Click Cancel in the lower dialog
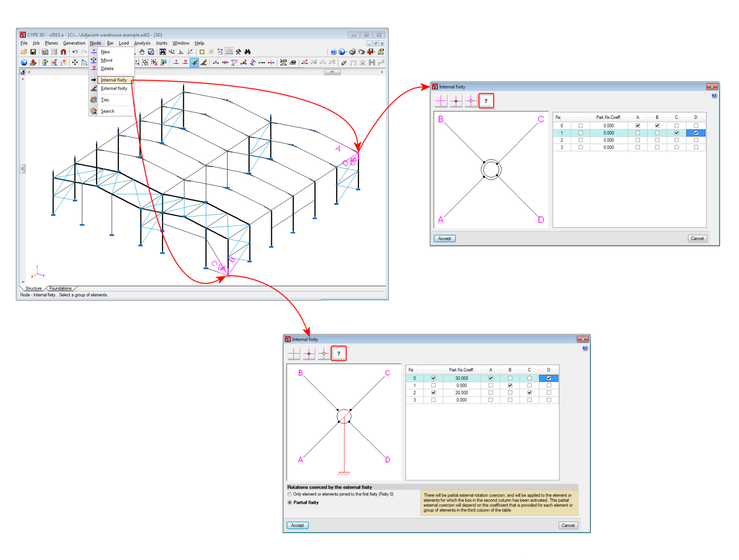This screenshot has height=560, width=739. [568, 525]
